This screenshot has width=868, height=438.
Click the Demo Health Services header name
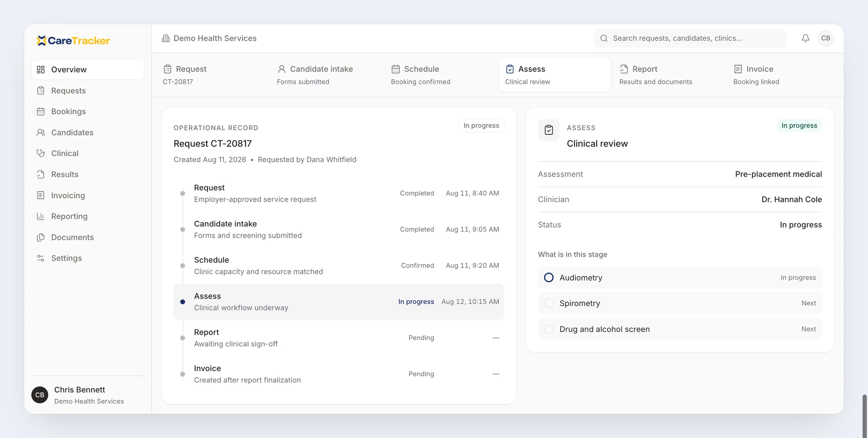[215, 38]
